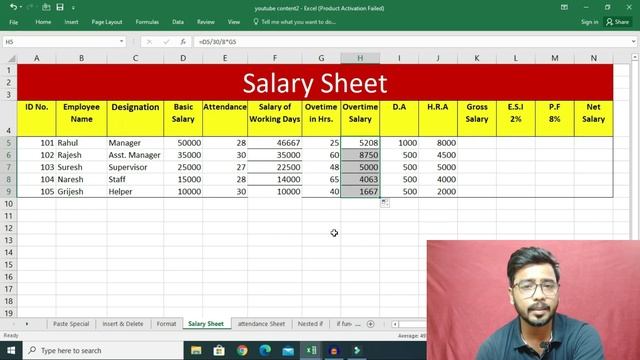Click the Auto Fill Options icon below H9
Screen dimensions: 640x360
coord(385,203)
